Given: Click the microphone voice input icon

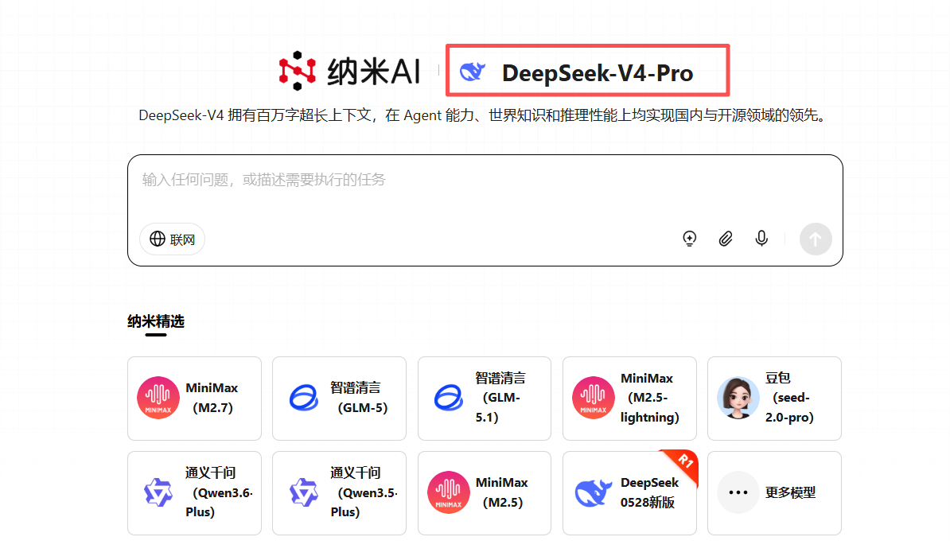Looking at the screenshot, I should 761,239.
